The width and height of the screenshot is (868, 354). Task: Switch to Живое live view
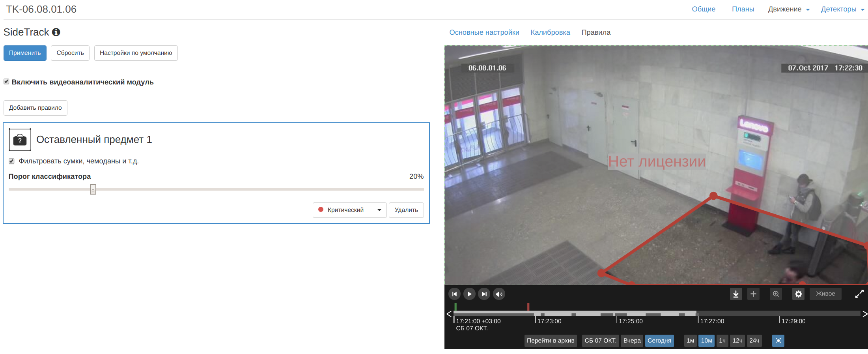click(x=825, y=294)
